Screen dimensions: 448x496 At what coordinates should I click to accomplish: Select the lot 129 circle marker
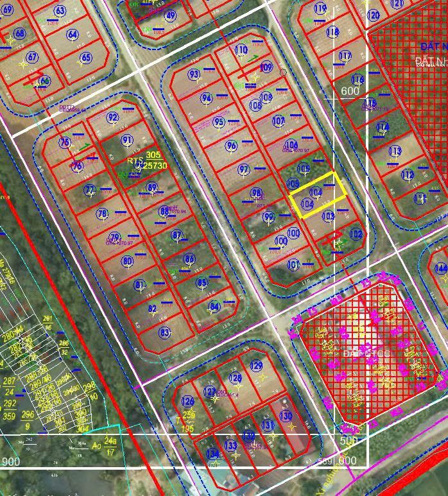[x=256, y=366]
